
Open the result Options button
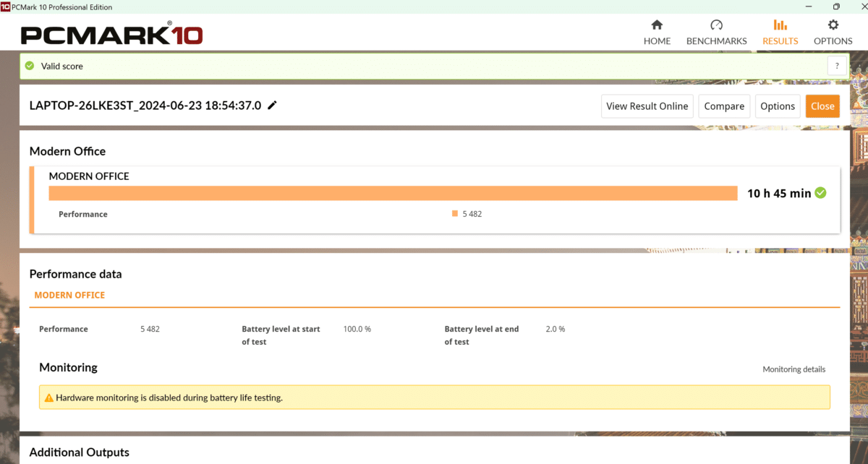pyautogui.click(x=778, y=106)
